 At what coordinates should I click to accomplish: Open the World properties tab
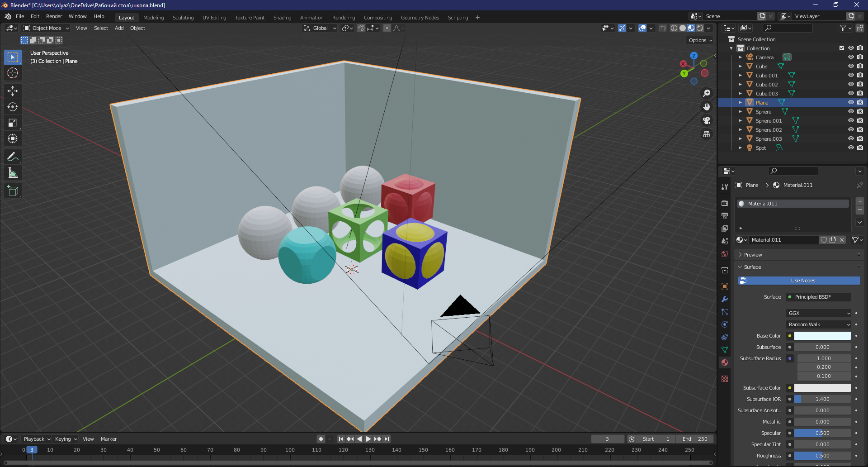pos(725,253)
